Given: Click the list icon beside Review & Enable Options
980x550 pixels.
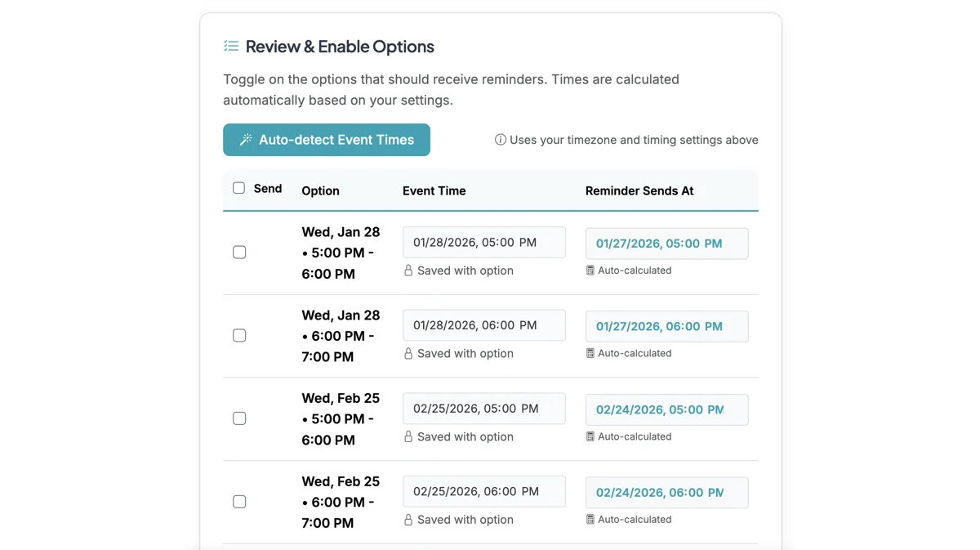Looking at the screenshot, I should click(231, 46).
